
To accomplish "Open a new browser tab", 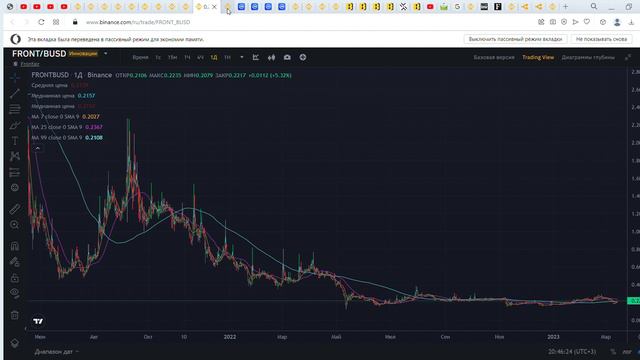I will 565,7.
